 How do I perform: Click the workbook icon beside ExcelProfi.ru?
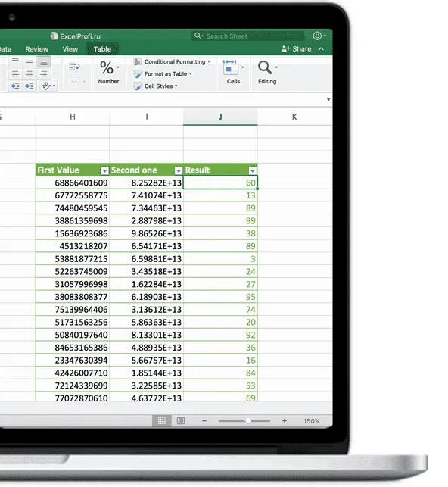click(54, 36)
